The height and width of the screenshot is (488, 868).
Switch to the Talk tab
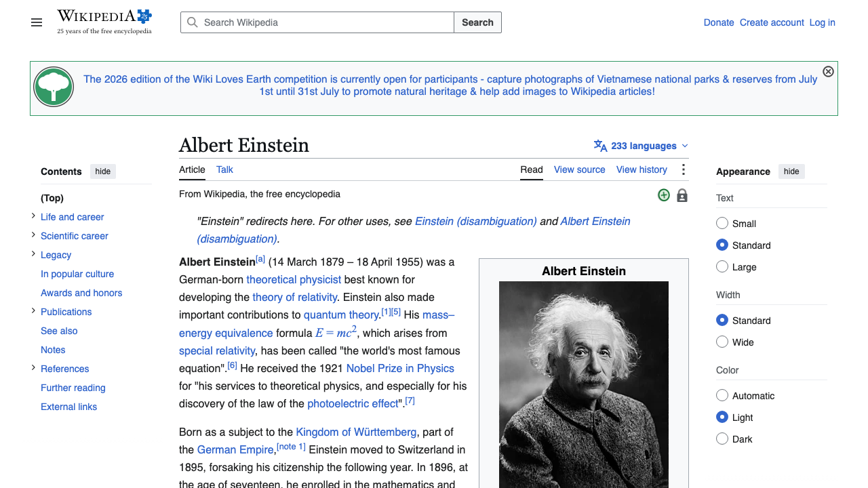coord(224,169)
